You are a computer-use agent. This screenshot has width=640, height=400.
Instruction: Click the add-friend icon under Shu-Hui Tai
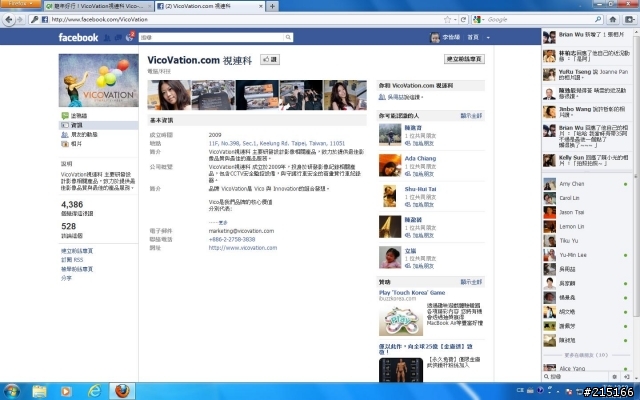click(408, 204)
